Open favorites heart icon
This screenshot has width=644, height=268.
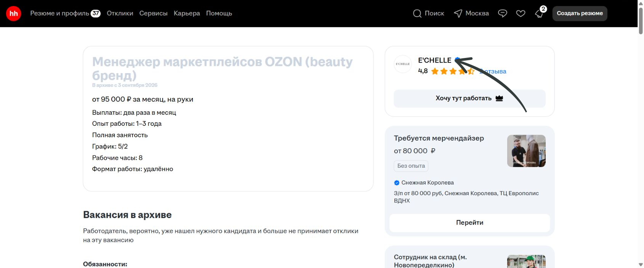pyautogui.click(x=521, y=13)
